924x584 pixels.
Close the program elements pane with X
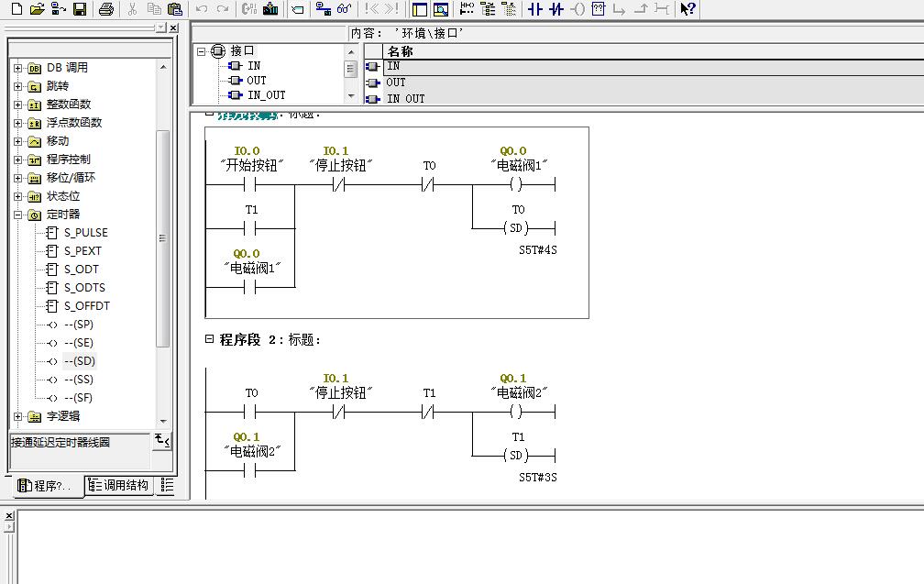173,28
